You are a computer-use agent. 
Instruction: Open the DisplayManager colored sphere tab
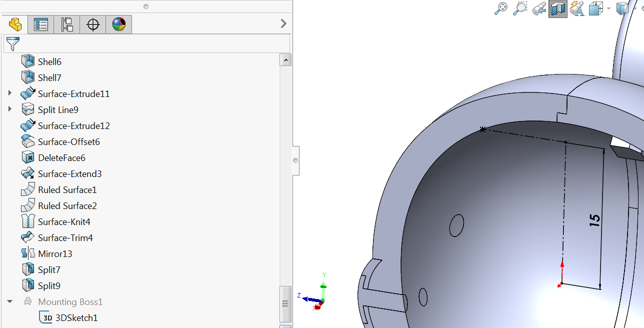click(x=118, y=24)
